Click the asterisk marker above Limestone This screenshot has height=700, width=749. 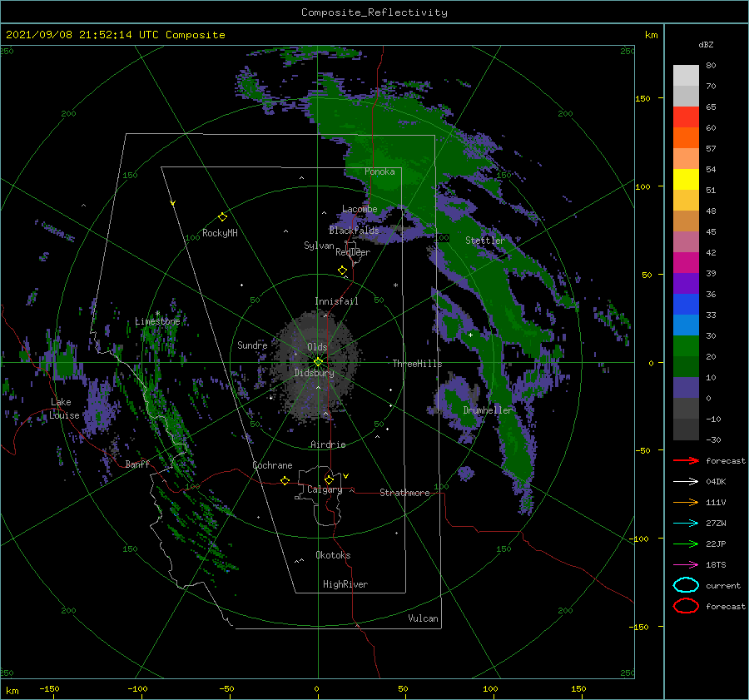157,314
